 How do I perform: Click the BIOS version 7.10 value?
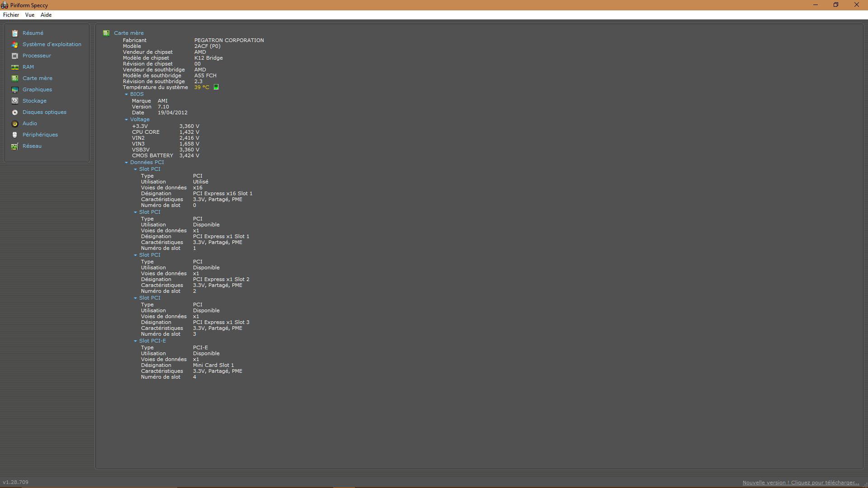click(x=163, y=107)
